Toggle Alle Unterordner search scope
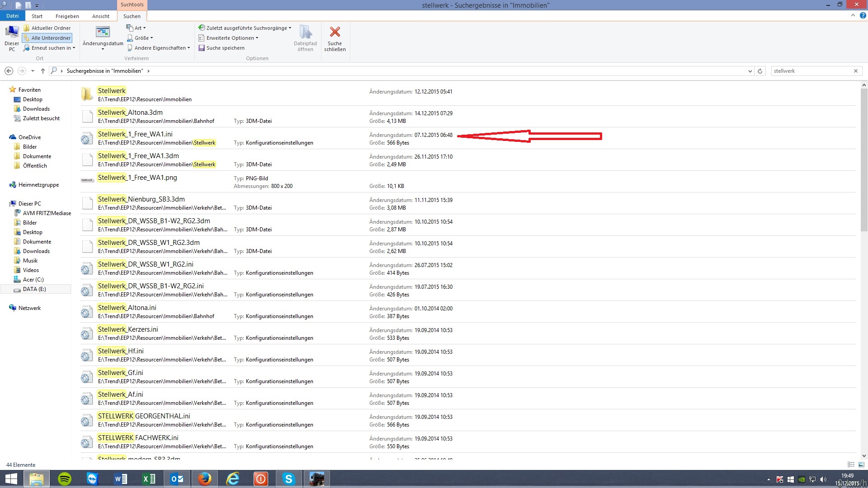This screenshot has height=488, width=868. pyautogui.click(x=47, y=38)
